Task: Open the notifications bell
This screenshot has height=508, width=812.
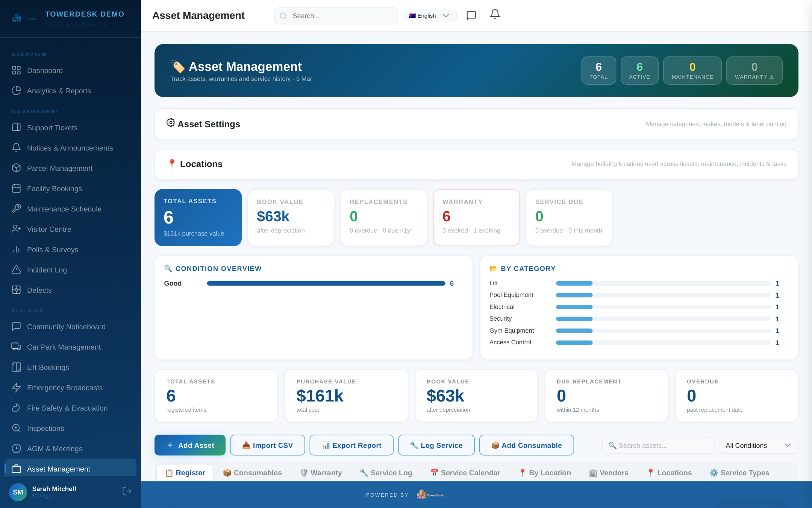Action: (x=495, y=15)
